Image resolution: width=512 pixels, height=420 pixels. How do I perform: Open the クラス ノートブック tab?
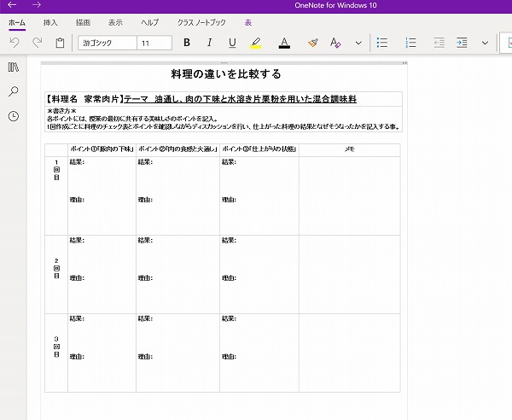(201, 20)
